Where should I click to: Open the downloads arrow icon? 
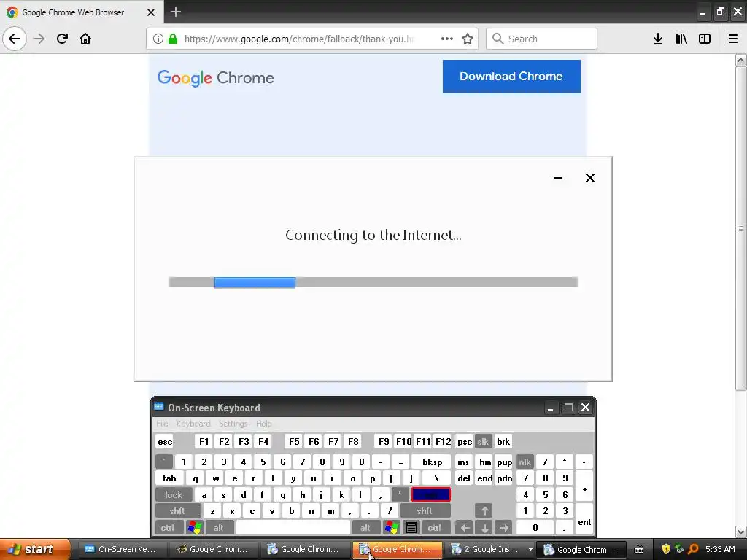coord(658,39)
